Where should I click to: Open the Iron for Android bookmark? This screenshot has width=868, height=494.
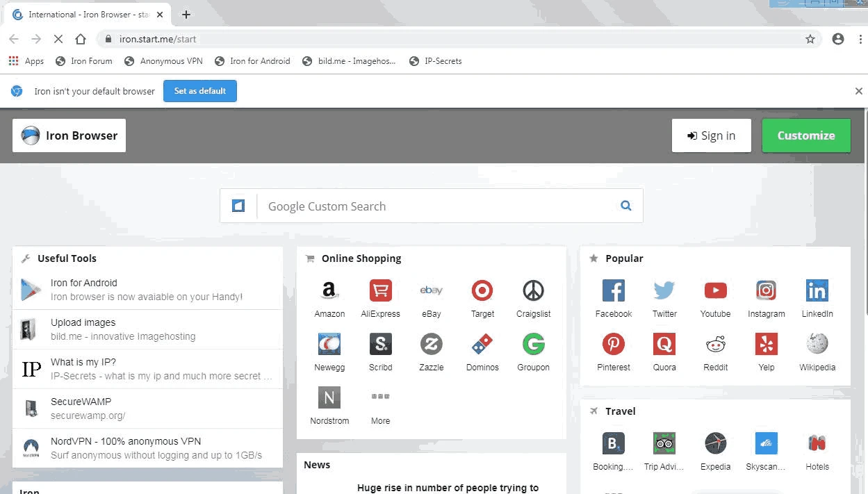point(252,61)
